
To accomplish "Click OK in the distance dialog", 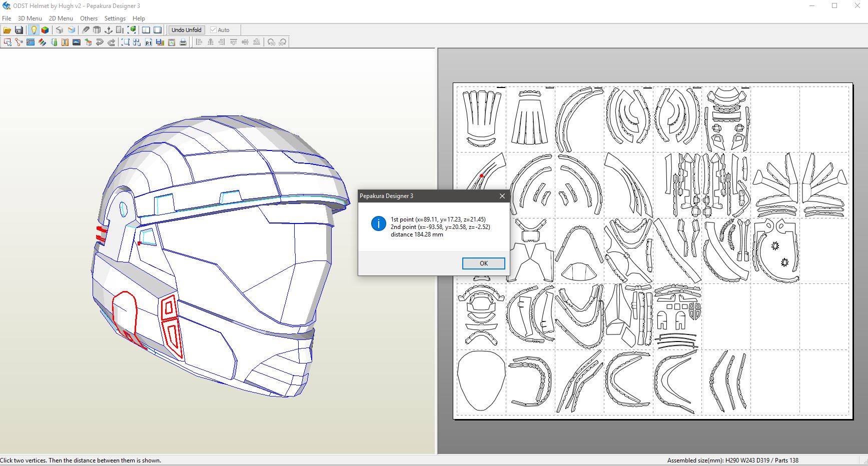I will pos(483,263).
